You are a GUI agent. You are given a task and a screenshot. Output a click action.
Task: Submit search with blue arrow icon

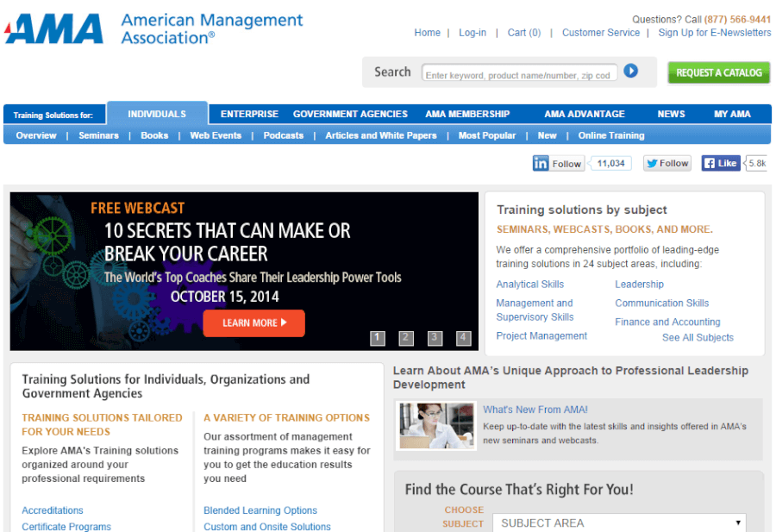tap(630, 71)
